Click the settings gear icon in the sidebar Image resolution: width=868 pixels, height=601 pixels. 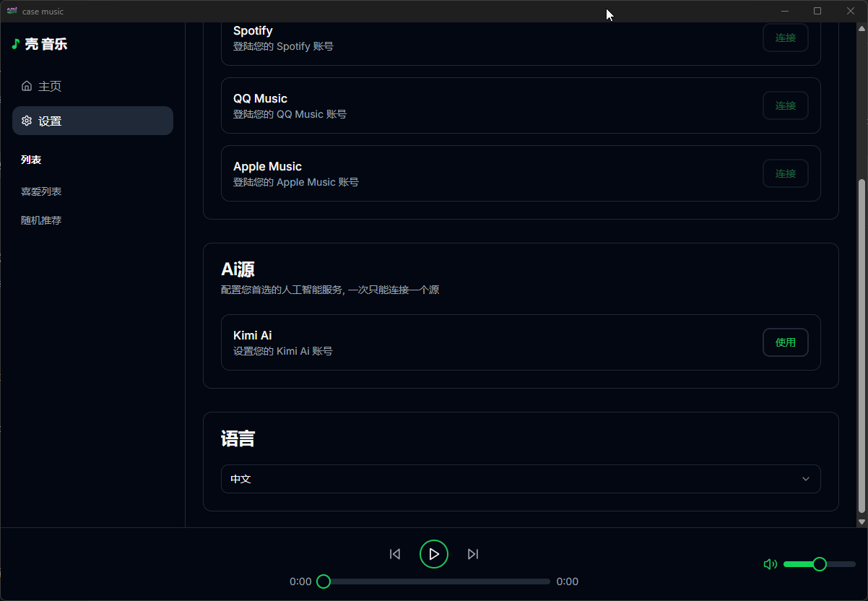point(27,121)
